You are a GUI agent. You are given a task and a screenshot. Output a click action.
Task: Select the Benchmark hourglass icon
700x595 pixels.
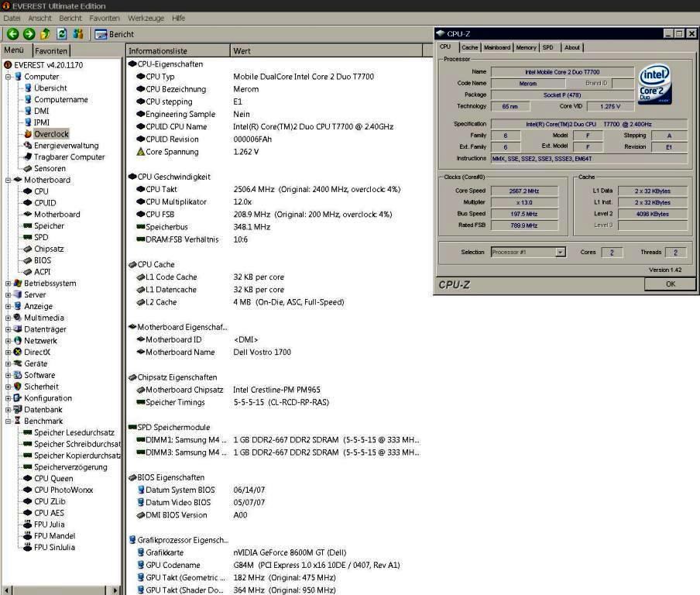click(x=18, y=421)
